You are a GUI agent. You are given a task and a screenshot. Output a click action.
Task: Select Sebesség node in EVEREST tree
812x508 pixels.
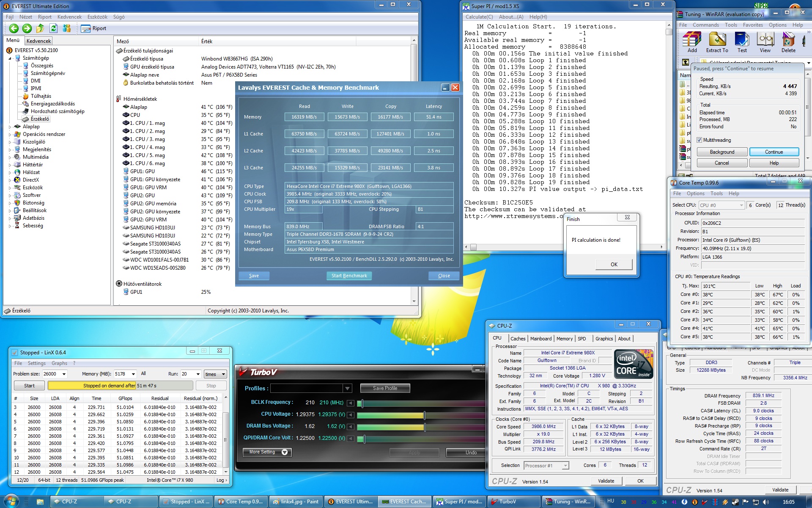[x=33, y=226]
